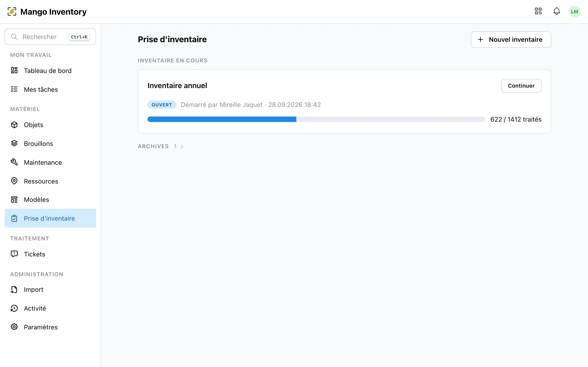The width and height of the screenshot is (588, 367).
Task: Open the LM user avatar menu
Action: (574, 11)
